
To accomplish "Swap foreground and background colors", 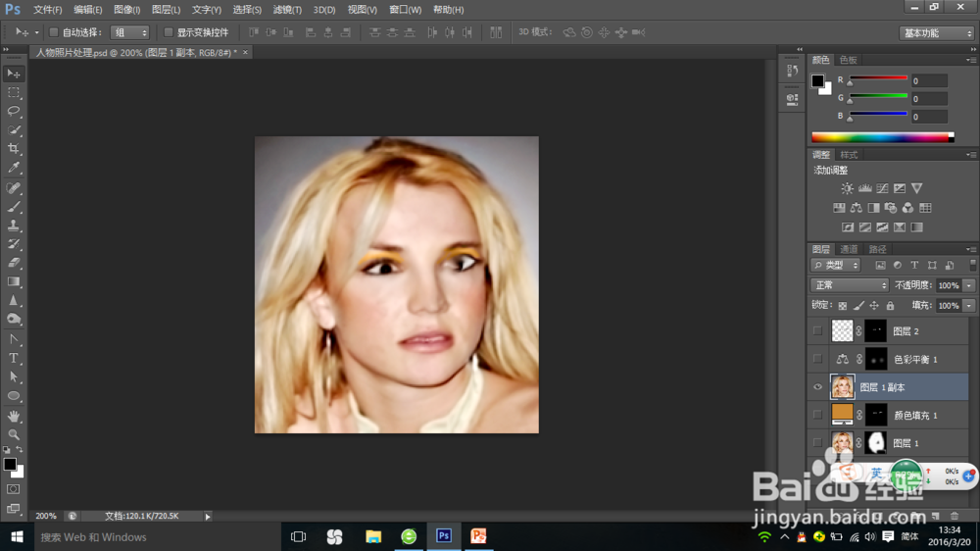I will click(20, 450).
